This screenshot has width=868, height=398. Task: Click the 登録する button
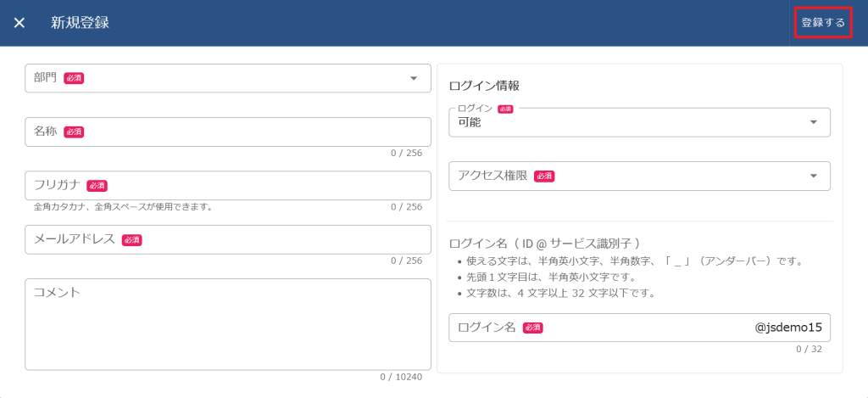point(822,23)
